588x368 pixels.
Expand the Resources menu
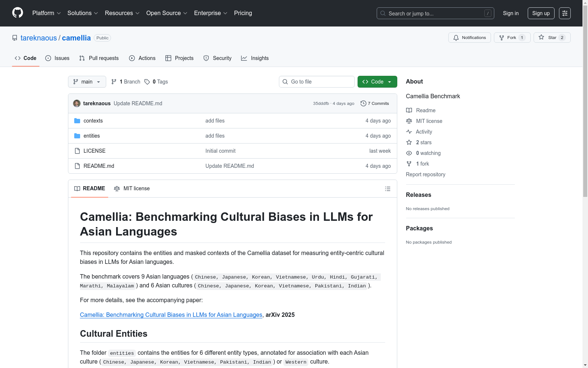[122, 13]
